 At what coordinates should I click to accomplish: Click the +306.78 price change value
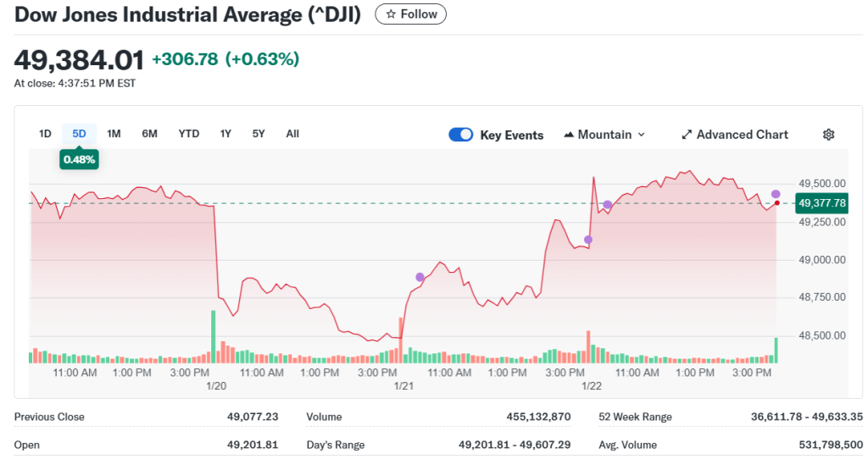185,58
